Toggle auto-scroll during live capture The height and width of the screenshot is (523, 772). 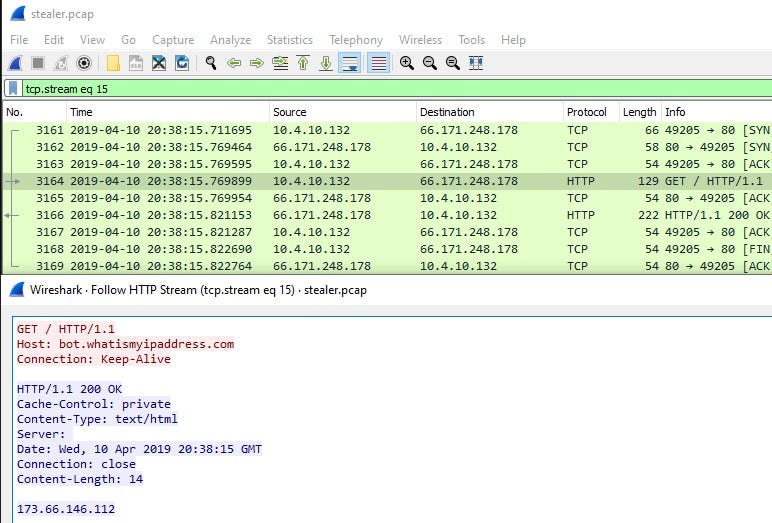pyautogui.click(x=350, y=63)
